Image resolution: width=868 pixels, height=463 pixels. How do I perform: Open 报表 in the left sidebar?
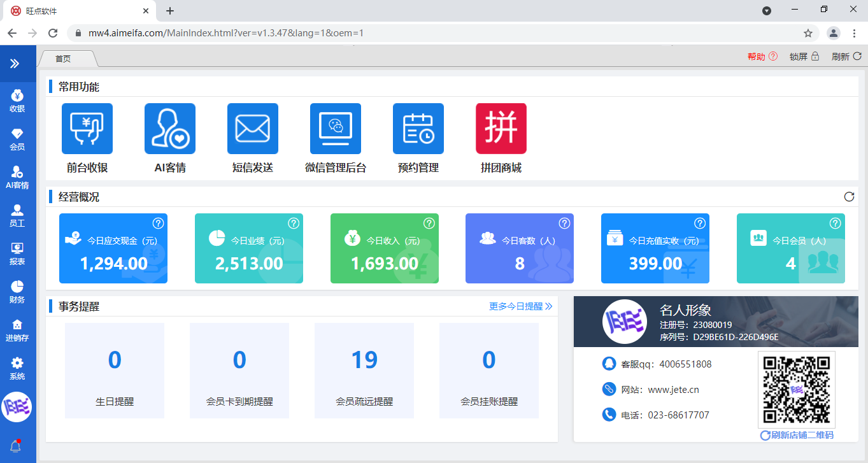coord(17,255)
